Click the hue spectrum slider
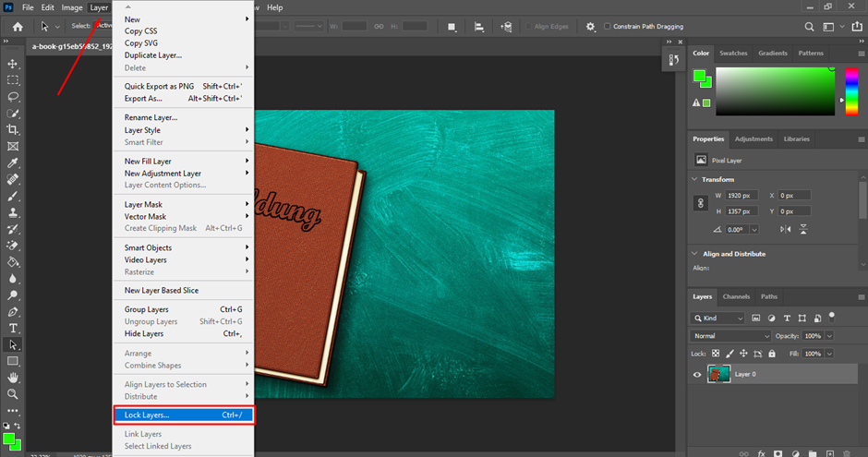The image size is (868, 457). [x=851, y=91]
